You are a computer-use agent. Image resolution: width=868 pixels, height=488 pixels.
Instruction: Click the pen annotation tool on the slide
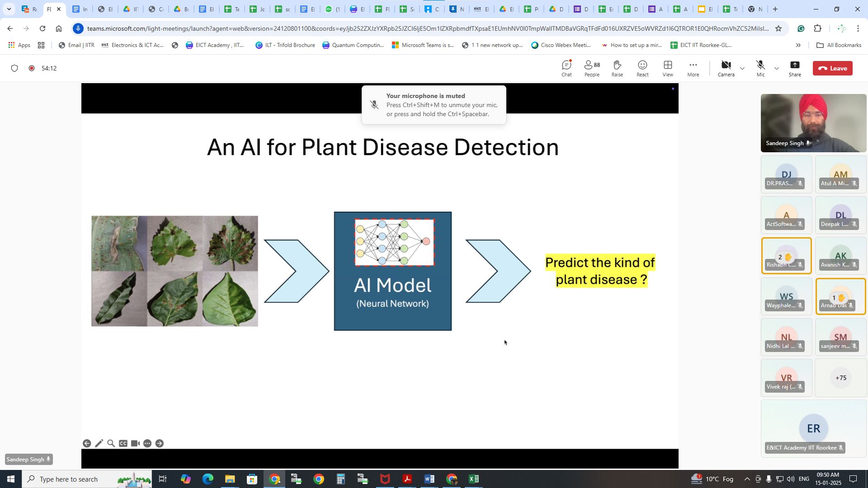pos(99,444)
